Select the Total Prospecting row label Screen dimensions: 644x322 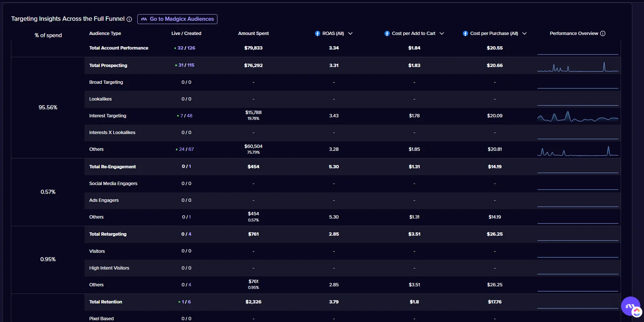tap(108, 65)
